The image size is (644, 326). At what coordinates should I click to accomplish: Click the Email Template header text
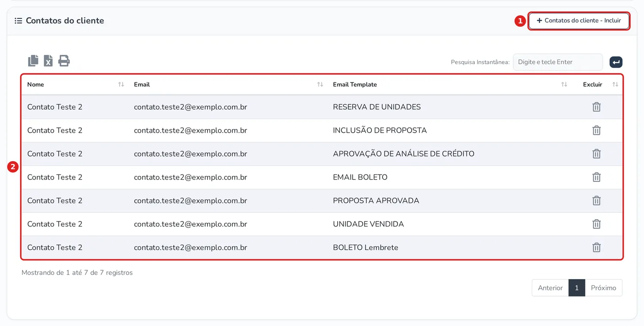click(355, 84)
